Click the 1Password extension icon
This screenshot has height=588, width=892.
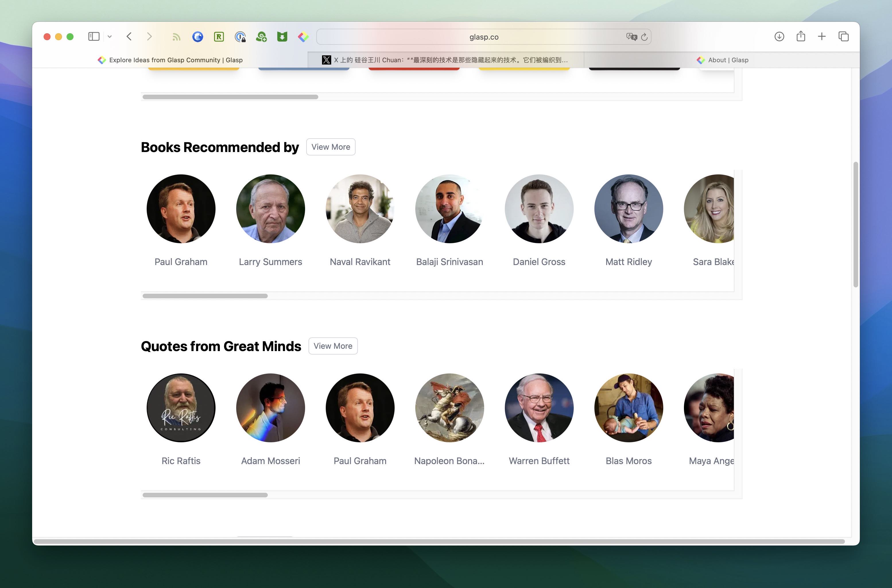[240, 37]
